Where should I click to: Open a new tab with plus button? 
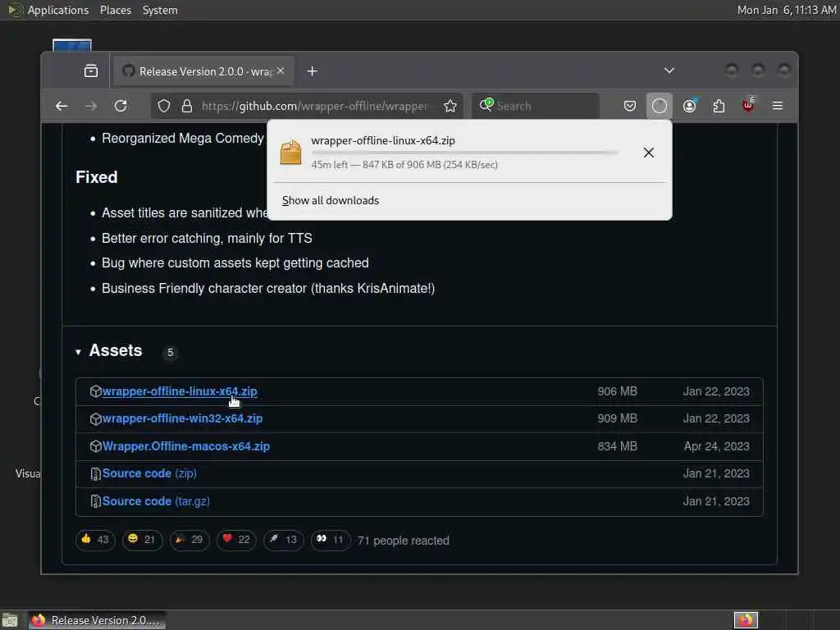point(313,71)
